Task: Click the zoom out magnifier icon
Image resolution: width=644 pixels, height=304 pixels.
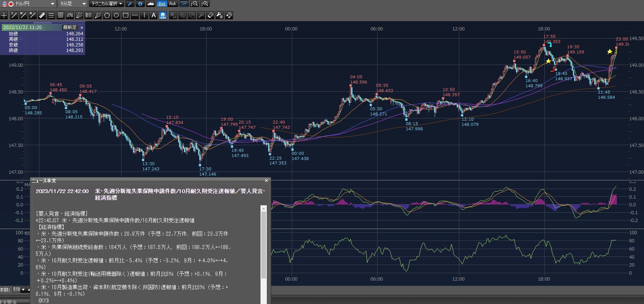Action: click(194, 4)
